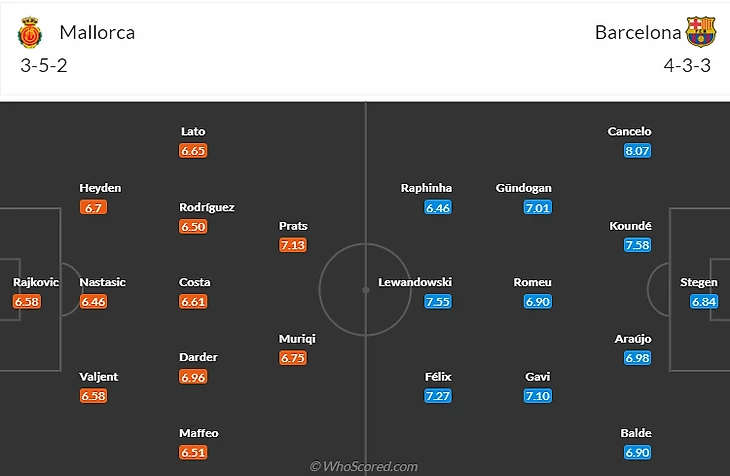
Task: Open the Barcelona team name link
Action: 638,32
